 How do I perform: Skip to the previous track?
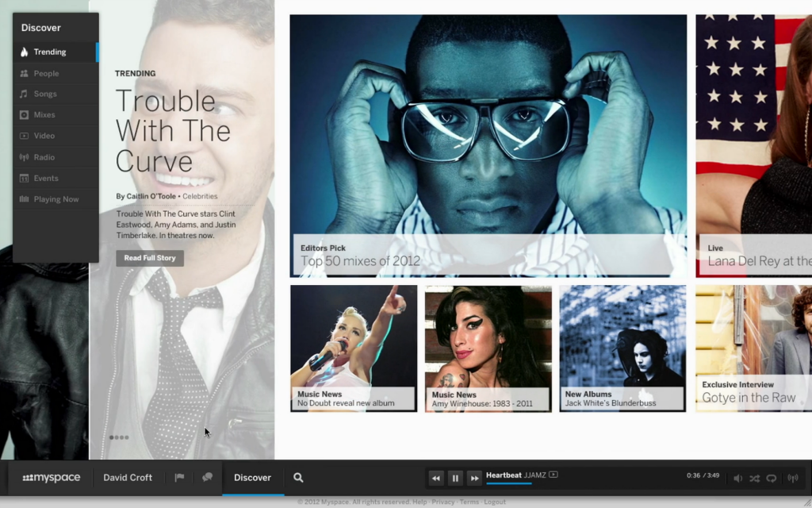(436, 478)
